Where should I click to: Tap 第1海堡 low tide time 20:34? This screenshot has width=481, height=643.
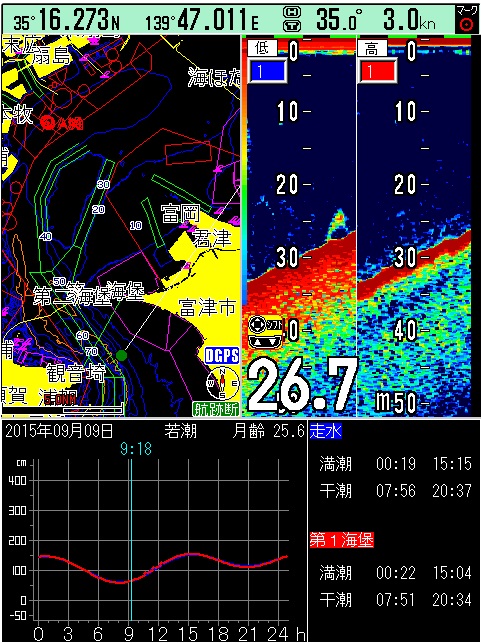point(452,600)
